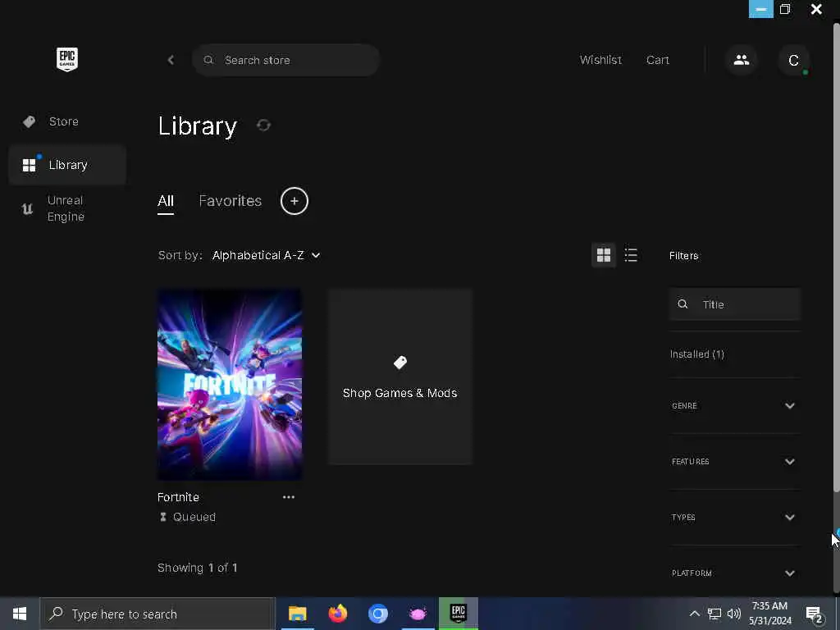The image size is (840, 630).
Task: Open Unreal Engine sidebar section
Action: (67, 208)
